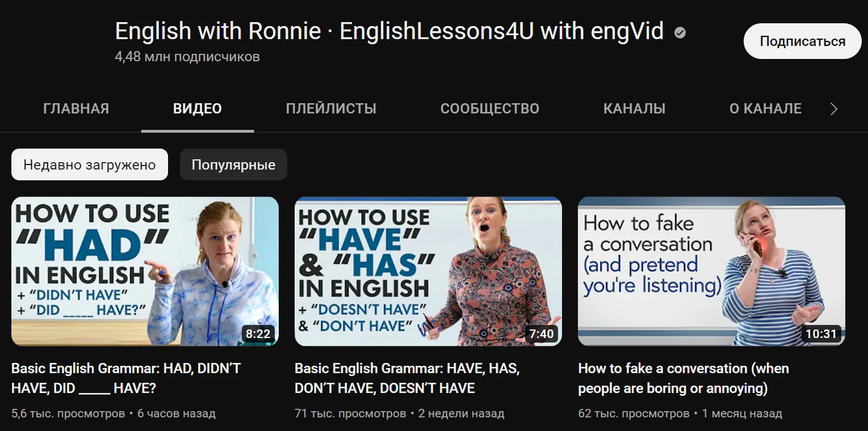Open the HOW TO USE "HAD" video thumbnail
This screenshot has height=431, width=868.
tap(145, 271)
